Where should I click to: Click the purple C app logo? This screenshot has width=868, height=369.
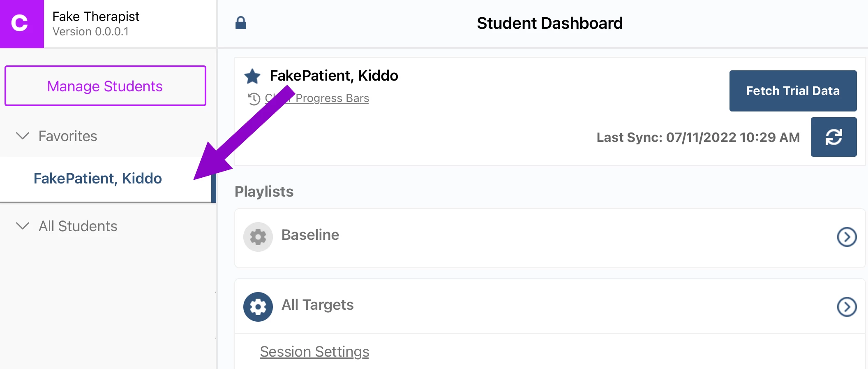pyautogui.click(x=21, y=23)
